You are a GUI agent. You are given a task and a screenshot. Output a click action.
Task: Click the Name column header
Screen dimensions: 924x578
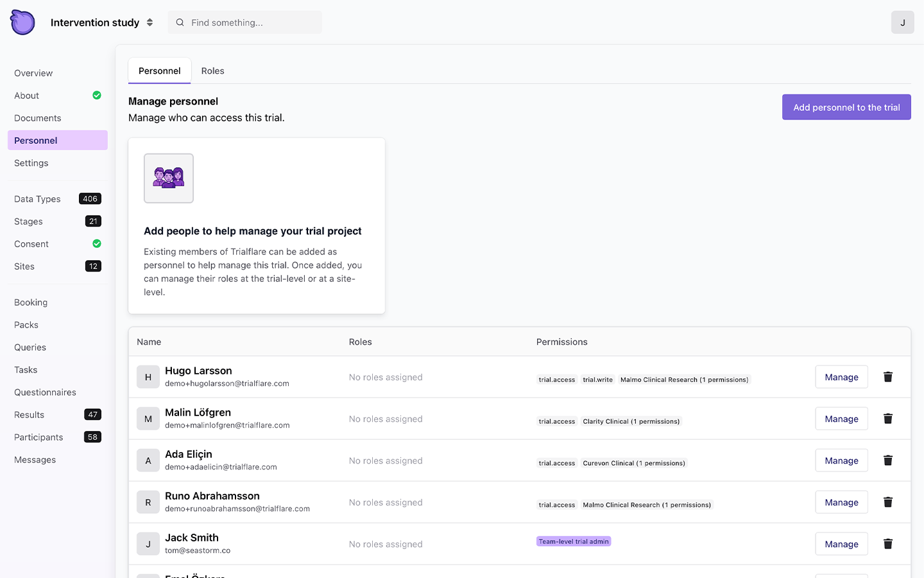pos(149,342)
